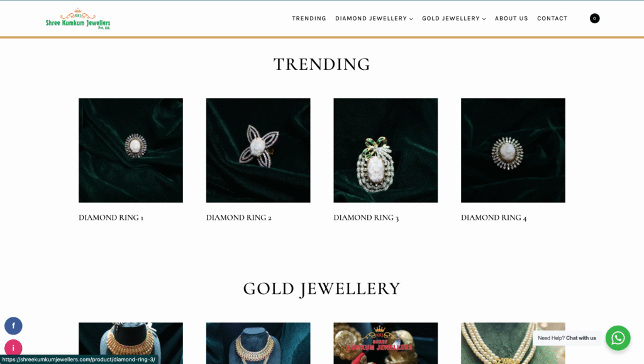Select the Diamond Ring 1 product image
The width and height of the screenshot is (644, 364).
(x=131, y=150)
